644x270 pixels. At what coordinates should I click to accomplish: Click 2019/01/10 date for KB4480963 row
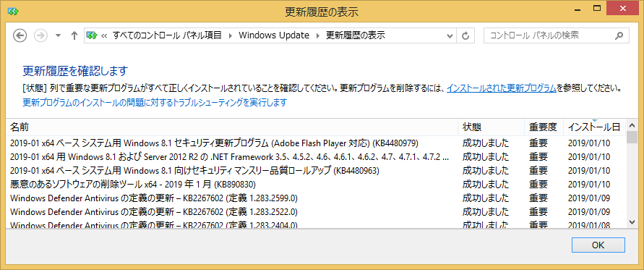pyautogui.click(x=589, y=170)
